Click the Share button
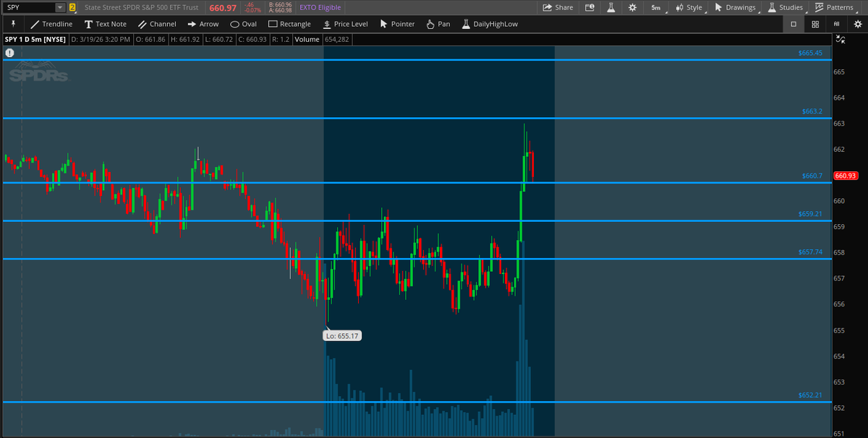Viewport: 868px width, 438px height. coord(558,7)
